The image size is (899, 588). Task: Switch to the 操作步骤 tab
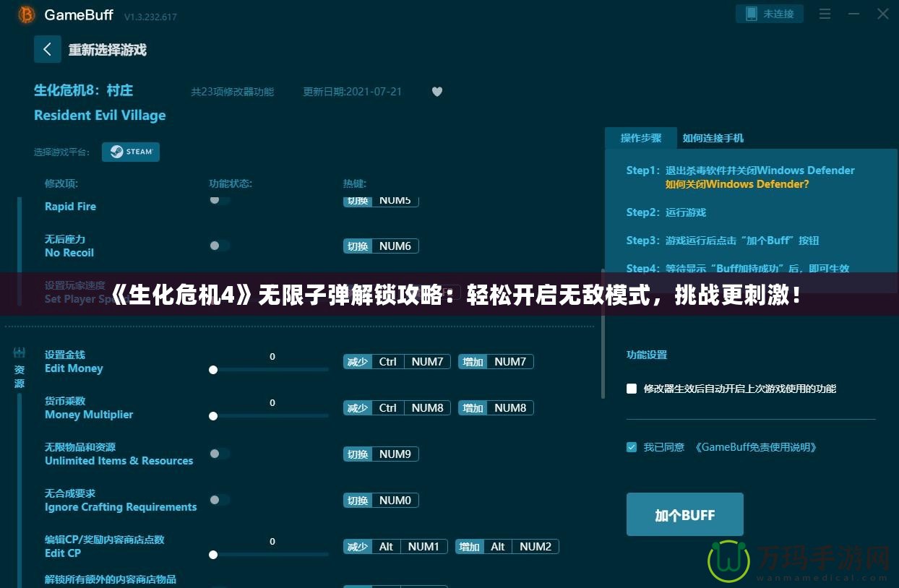click(641, 138)
